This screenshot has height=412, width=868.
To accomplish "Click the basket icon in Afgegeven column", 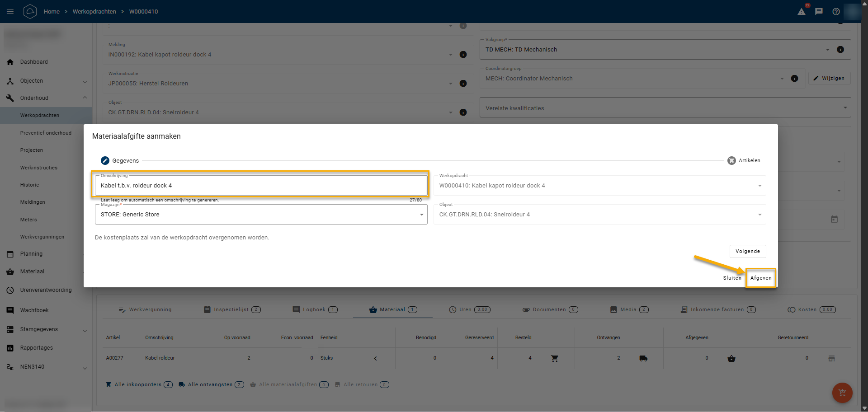I will click(x=731, y=359).
